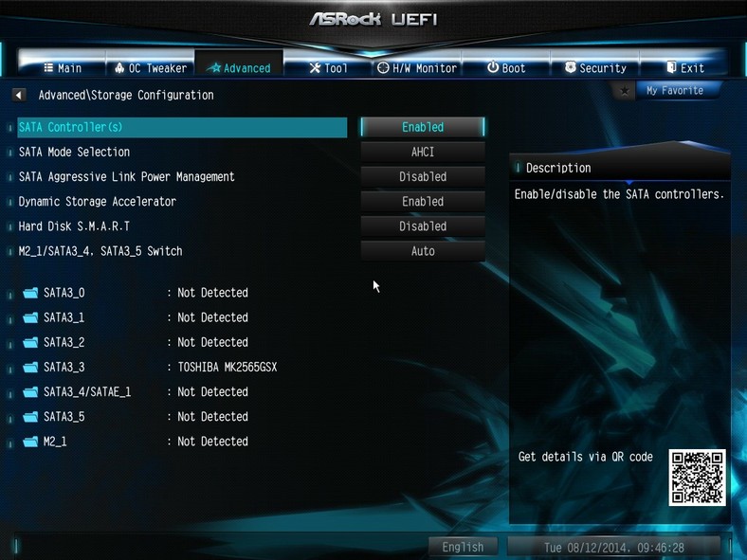
Task: Click the English language button
Action: [463, 547]
